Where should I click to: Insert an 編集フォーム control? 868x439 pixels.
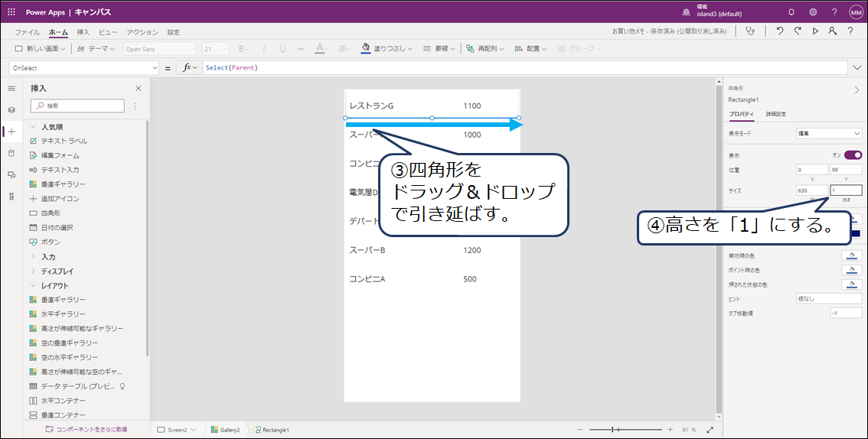tap(60, 155)
